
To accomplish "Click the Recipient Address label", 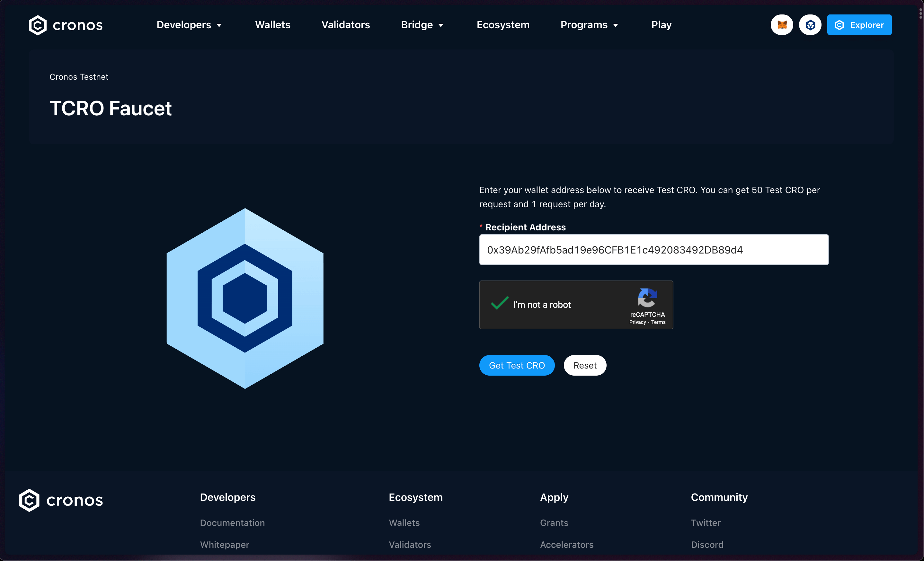I will point(525,227).
